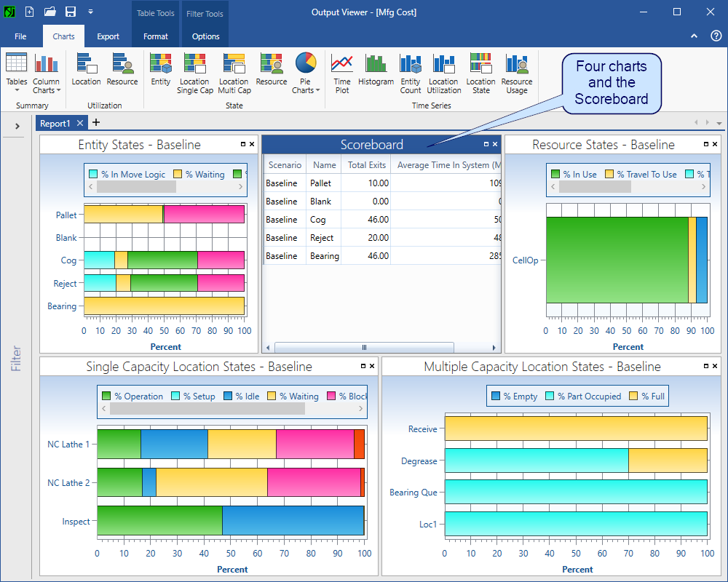Close the Scoreboard panel
728x582 pixels.
[x=495, y=144]
